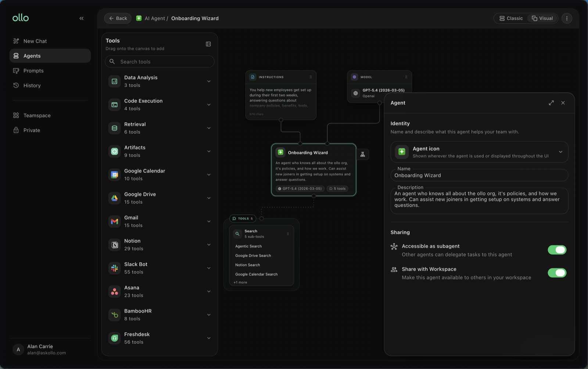Switch to Visual view
Image resolution: width=588 pixels, height=369 pixels.
point(542,18)
